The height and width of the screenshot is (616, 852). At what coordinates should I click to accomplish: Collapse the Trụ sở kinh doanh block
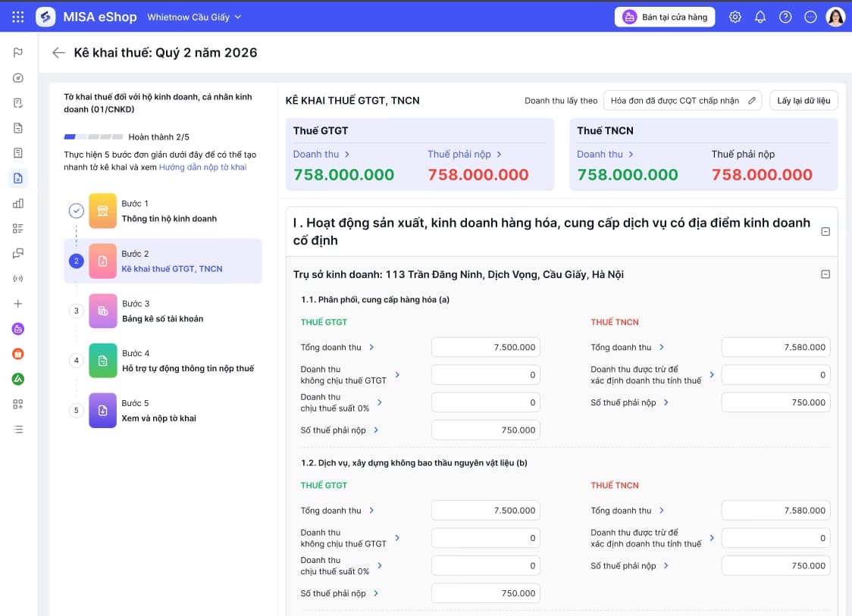click(x=825, y=274)
